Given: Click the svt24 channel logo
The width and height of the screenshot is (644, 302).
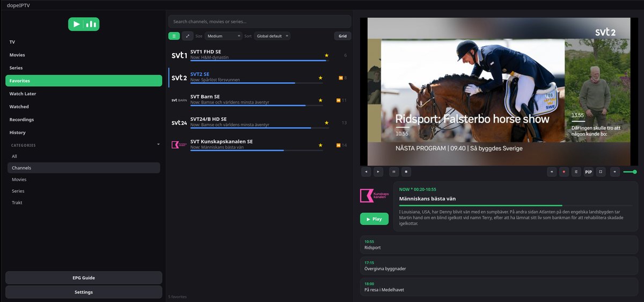Looking at the screenshot, I should (179, 123).
